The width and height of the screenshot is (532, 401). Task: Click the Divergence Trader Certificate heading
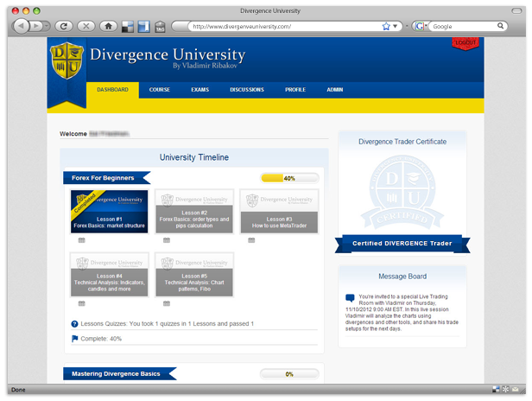[x=402, y=142]
